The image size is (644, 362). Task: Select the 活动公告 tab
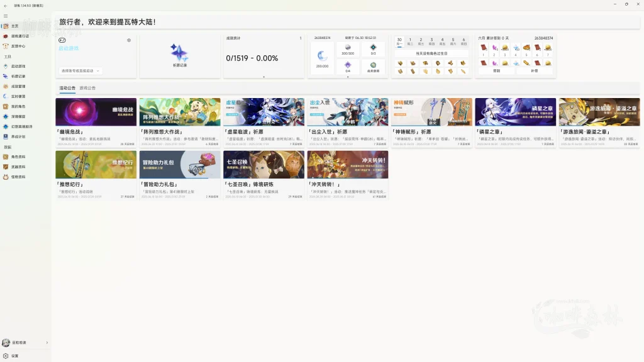pyautogui.click(x=67, y=89)
